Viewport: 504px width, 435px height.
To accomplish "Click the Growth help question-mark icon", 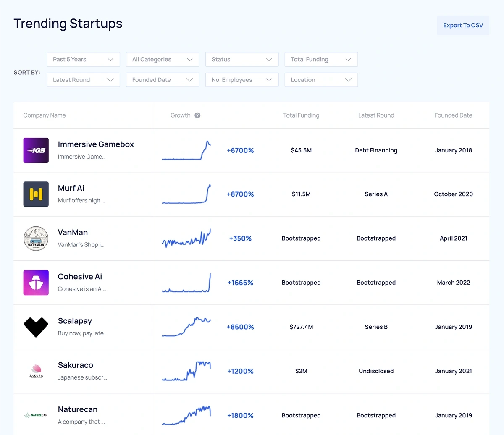I will pyautogui.click(x=197, y=115).
